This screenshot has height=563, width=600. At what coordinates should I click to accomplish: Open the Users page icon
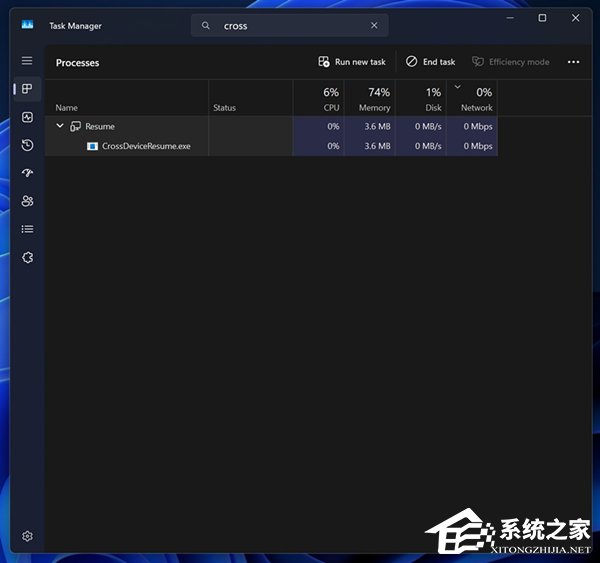pos(27,201)
